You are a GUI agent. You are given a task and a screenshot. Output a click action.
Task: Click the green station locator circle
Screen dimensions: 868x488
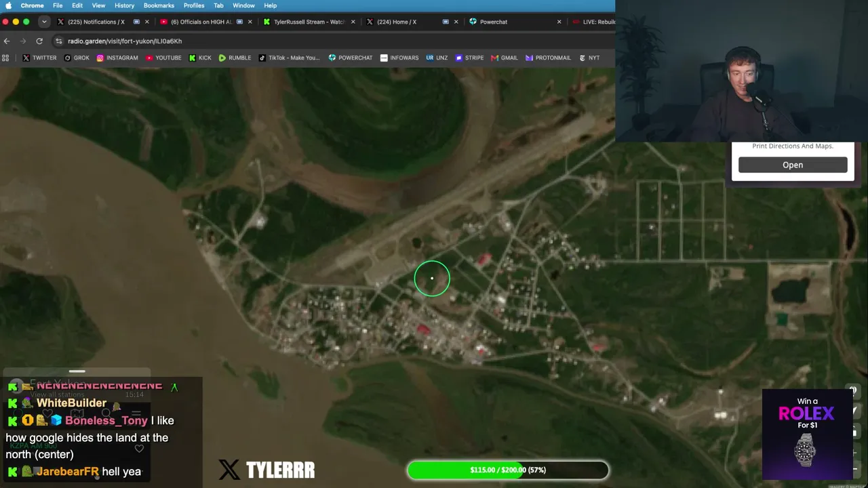tap(432, 278)
